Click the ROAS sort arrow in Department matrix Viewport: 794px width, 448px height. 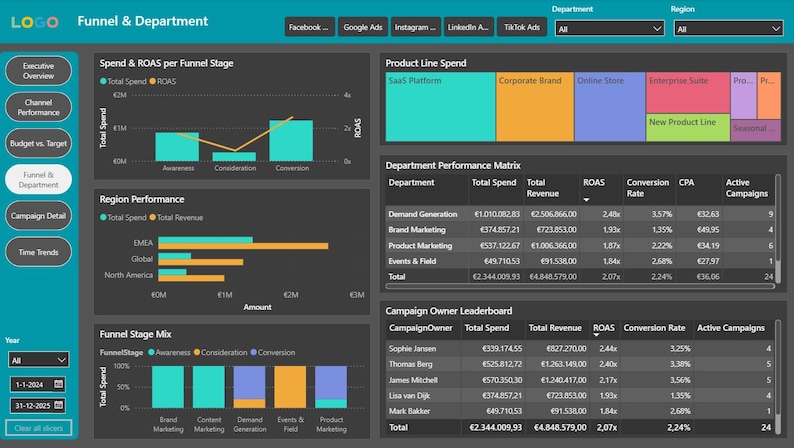pyautogui.click(x=586, y=200)
